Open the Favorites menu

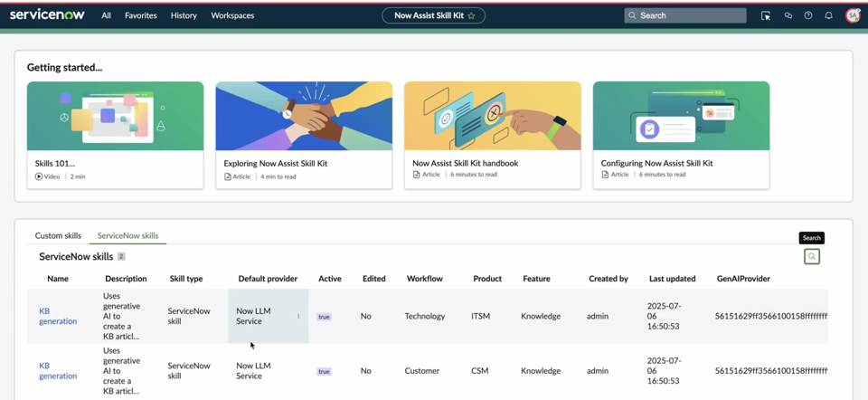[141, 15]
